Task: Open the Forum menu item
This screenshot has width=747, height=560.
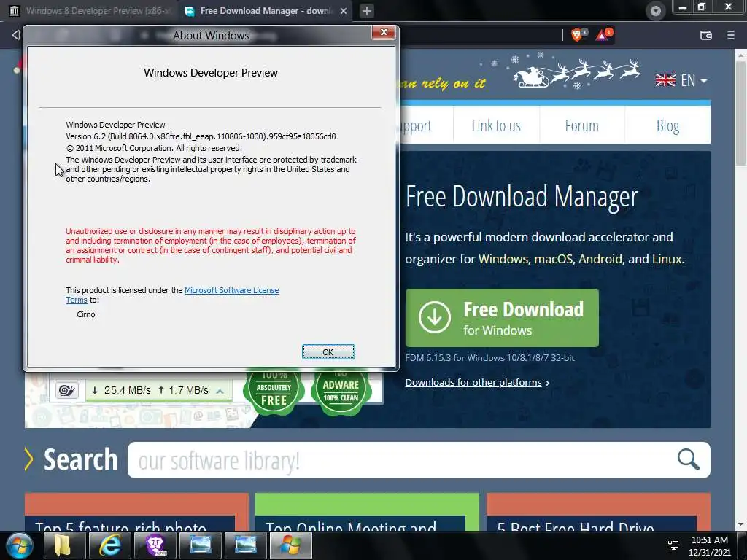Action: pyautogui.click(x=581, y=125)
